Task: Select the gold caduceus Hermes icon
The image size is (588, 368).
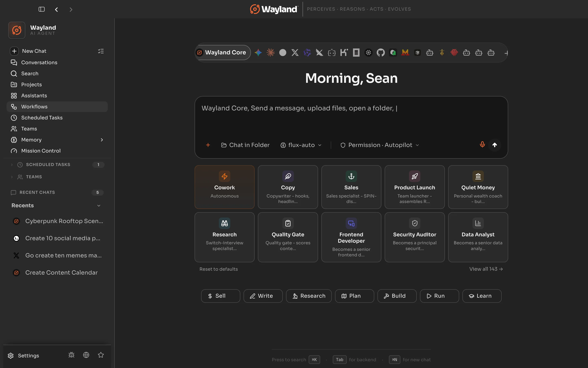Action: click(442, 53)
